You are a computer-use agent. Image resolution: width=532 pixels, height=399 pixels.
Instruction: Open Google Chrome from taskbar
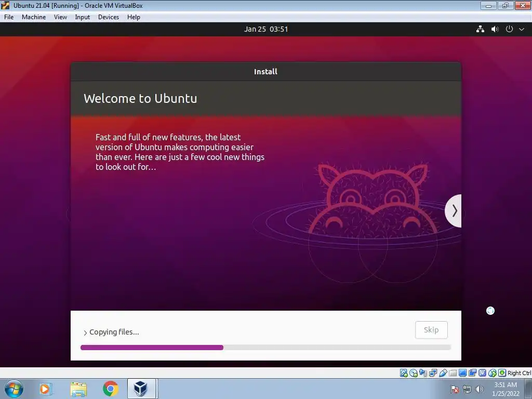point(111,389)
